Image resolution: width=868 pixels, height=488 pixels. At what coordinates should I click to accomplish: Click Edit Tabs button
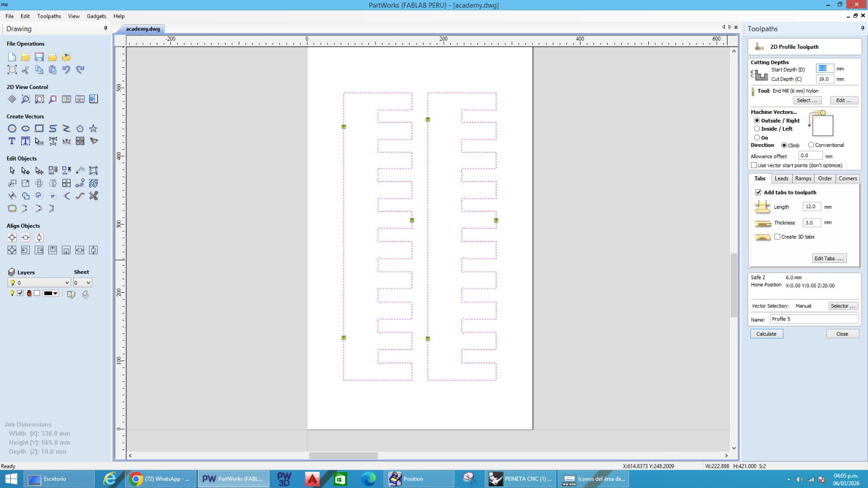click(829, 258)
